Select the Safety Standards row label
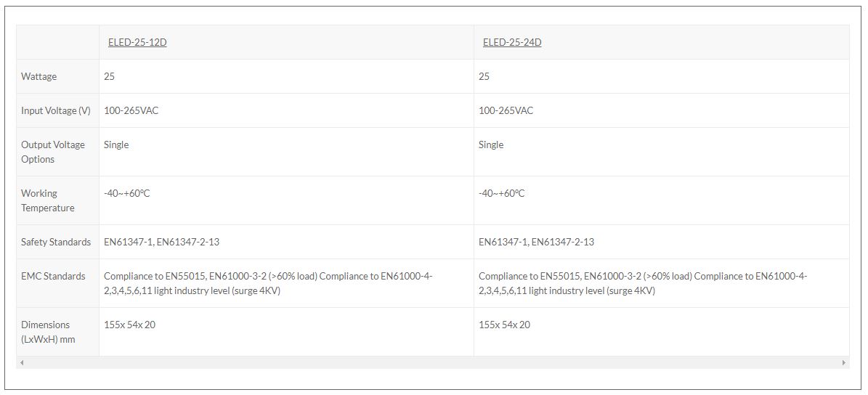 (56, 242)
